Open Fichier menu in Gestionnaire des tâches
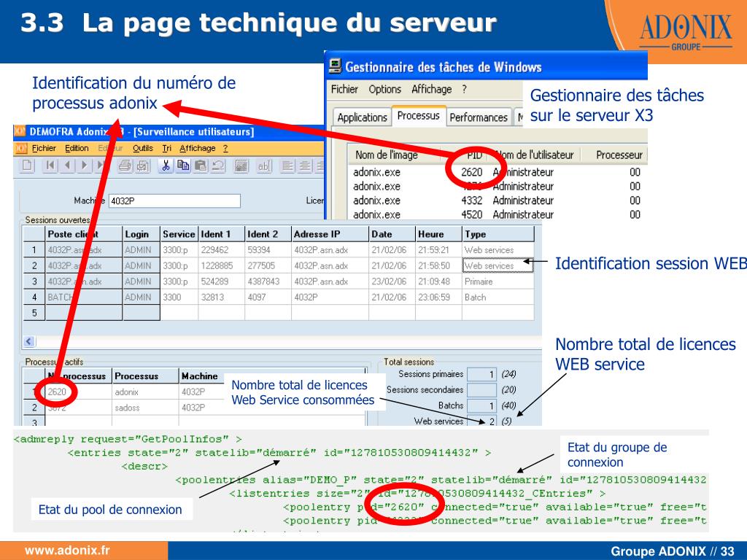The height and width of the screenshot is (560, 747). (x=344, y=90)
